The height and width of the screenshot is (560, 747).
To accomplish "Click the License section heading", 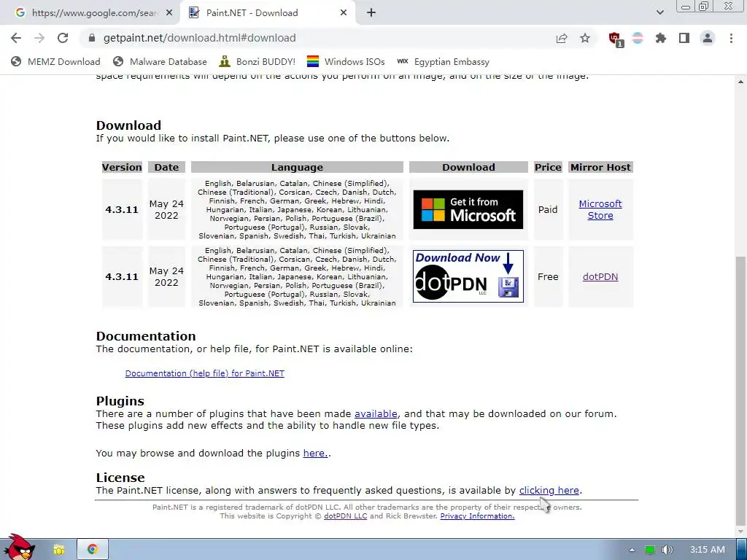I will coord(120,478).
